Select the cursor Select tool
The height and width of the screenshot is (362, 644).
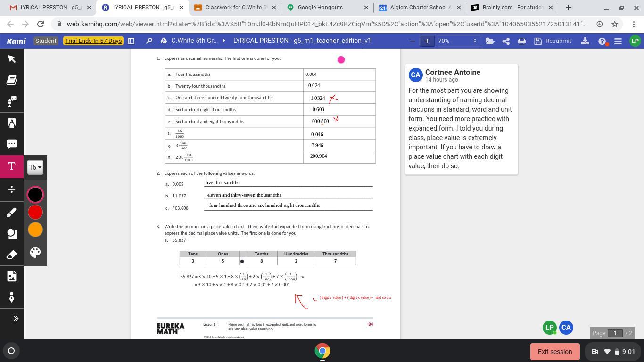tap(12, 58)
